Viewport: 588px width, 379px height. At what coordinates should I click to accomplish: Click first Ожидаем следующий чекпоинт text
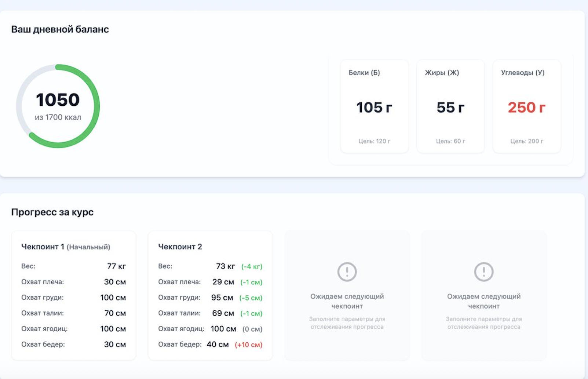(347, 301)
